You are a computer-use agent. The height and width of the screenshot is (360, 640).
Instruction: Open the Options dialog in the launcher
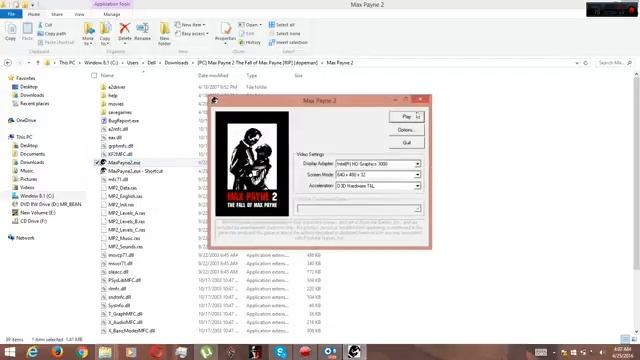click(407, 130)
